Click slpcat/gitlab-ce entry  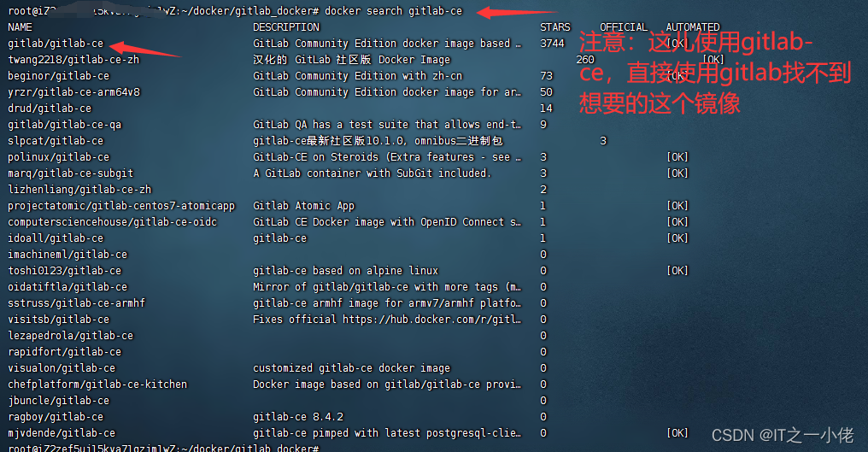click(x=56, y=141)
